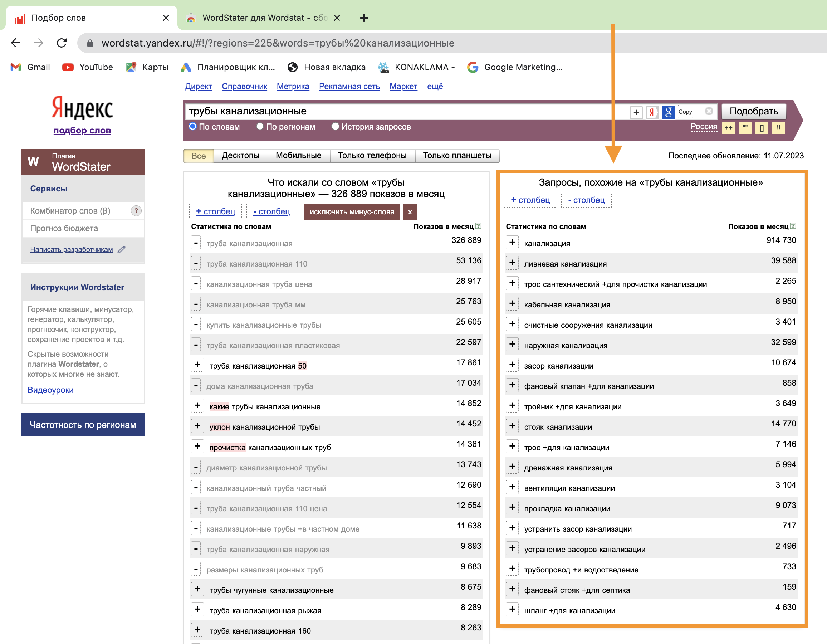
Task: Open Частотность по регионам
Action: point(83,425)
